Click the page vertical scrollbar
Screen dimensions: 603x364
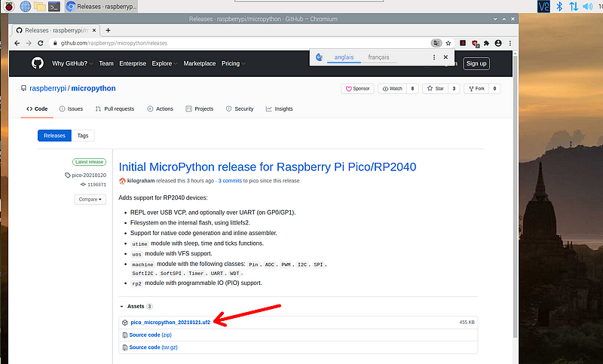516,196
